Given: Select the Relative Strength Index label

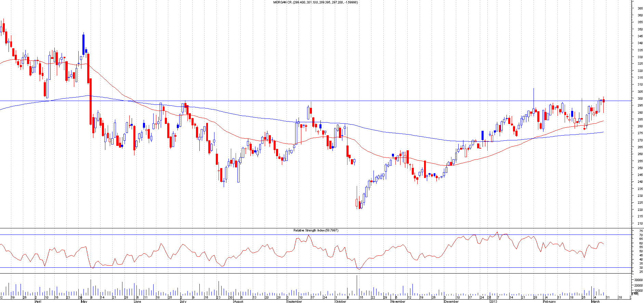Looking at the screenshot, I should coord(315,230).
